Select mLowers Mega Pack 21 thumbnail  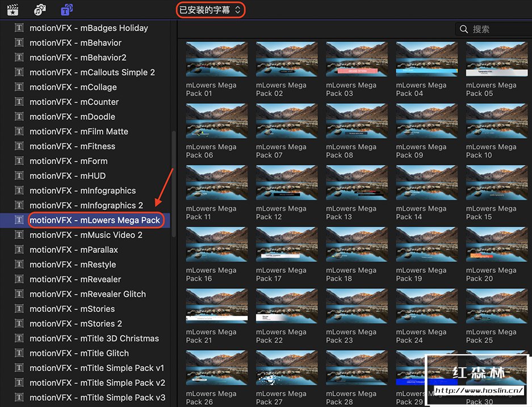pyautogui.click(x=217, y=306)
